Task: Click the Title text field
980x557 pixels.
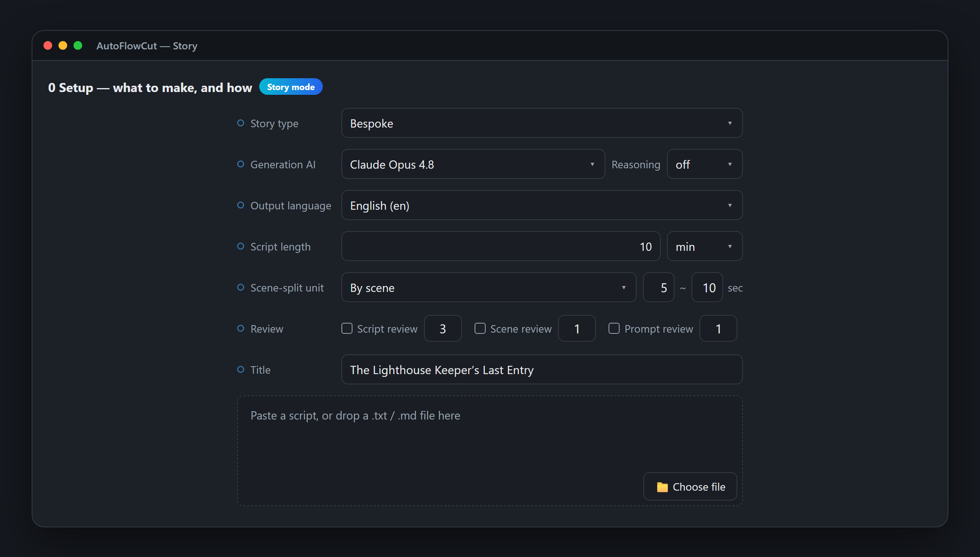Action: click(542, 370)
